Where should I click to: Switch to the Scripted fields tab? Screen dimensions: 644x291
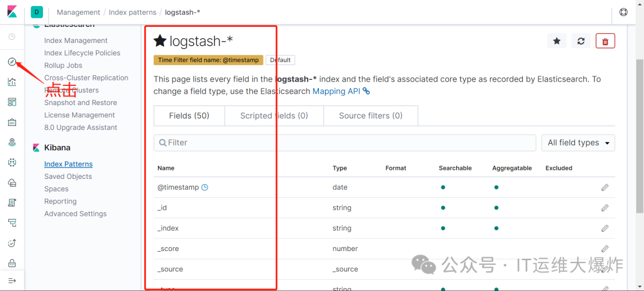coord(274,116)
